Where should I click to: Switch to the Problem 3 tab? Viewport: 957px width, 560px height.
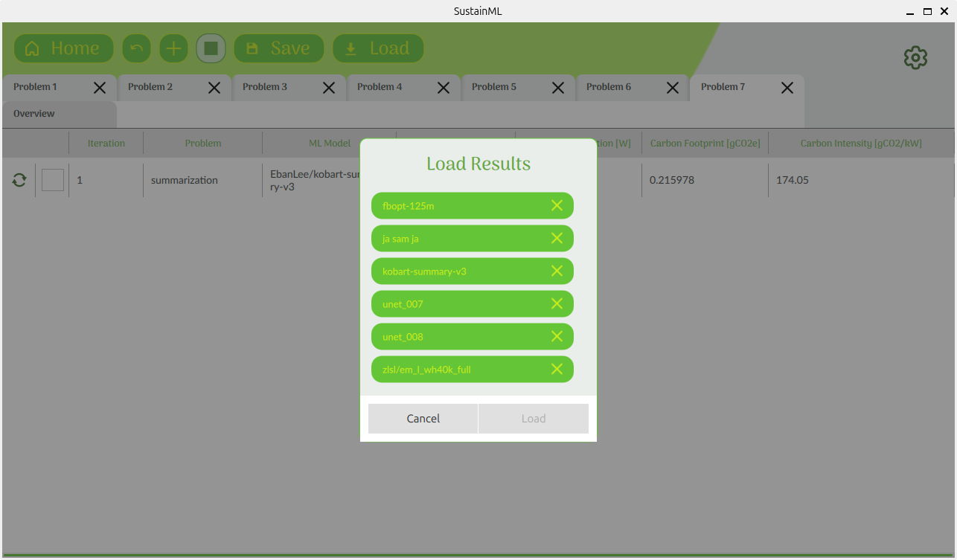(x=265, y=87)
